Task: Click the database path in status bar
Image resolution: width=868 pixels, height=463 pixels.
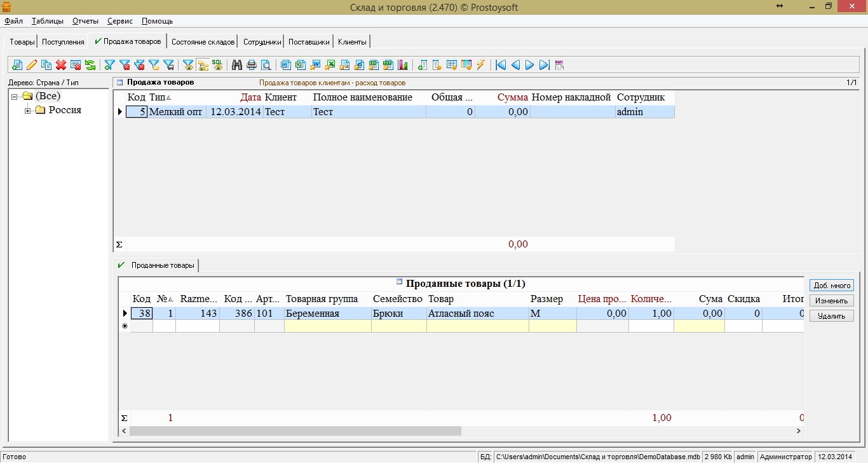Action: tap(598, 457)
